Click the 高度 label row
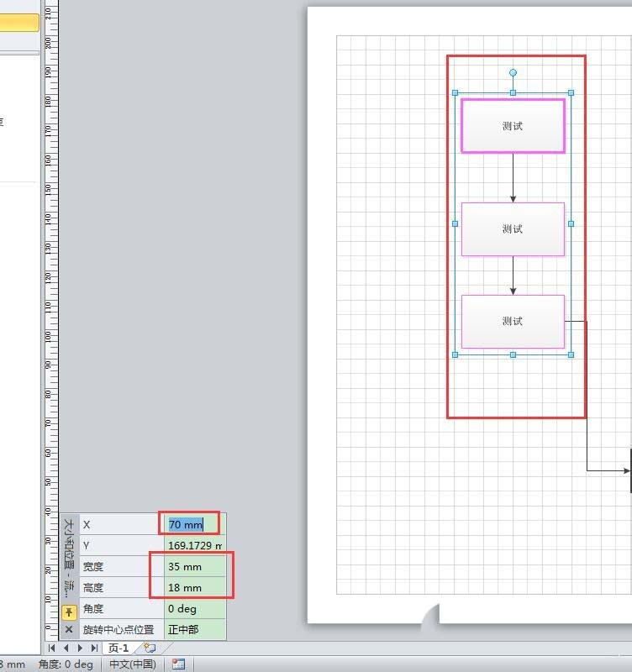Viewport: 632px width, 672px height. coord(122,587)
